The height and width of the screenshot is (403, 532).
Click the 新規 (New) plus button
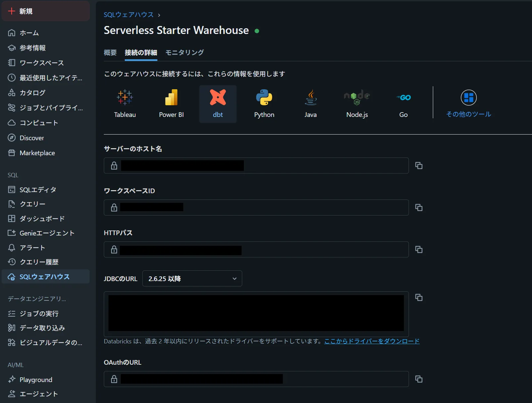coord(46,11)
